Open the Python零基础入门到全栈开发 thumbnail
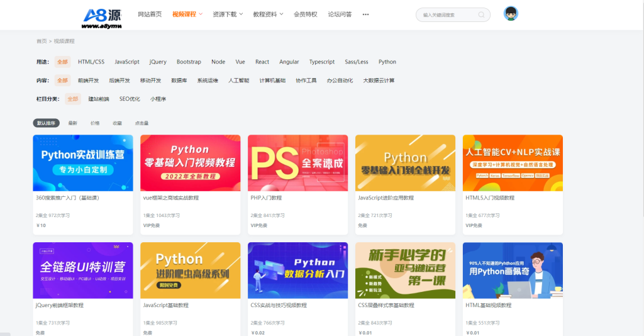The image size is (644, 336). [406, 163]
